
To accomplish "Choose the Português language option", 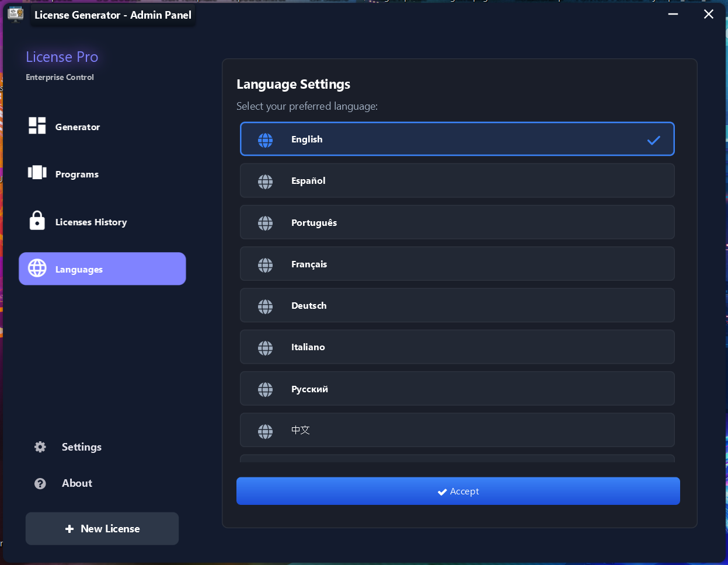I will pyautogui.click(x=457, y=222).
